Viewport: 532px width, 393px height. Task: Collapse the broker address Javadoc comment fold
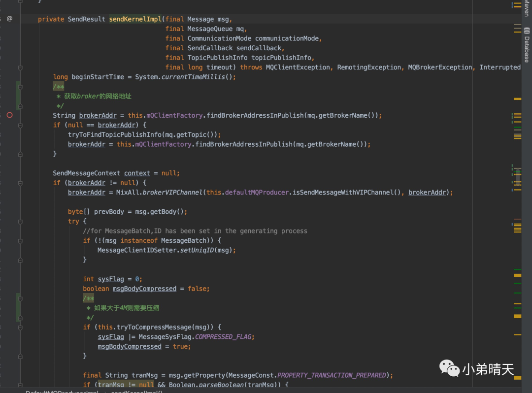[x=20, y=87]
